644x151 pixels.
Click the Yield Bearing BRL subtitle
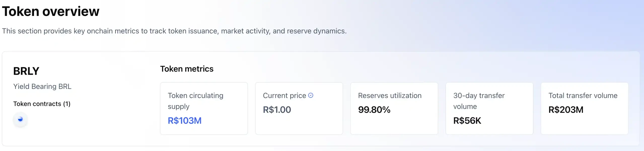[42, 86]
